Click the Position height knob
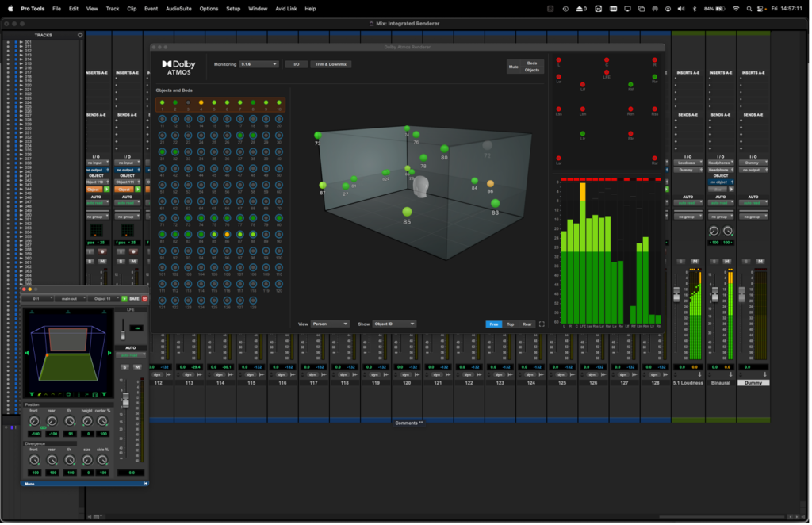This screenshot has height=525, width=812. tap(87, 421)
